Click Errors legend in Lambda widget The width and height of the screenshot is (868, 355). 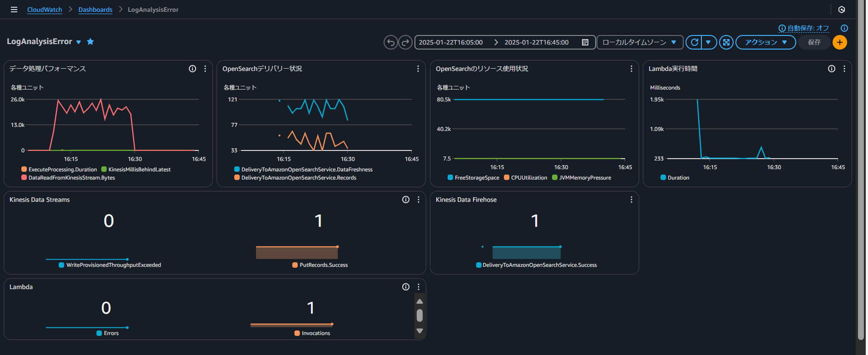108,333
